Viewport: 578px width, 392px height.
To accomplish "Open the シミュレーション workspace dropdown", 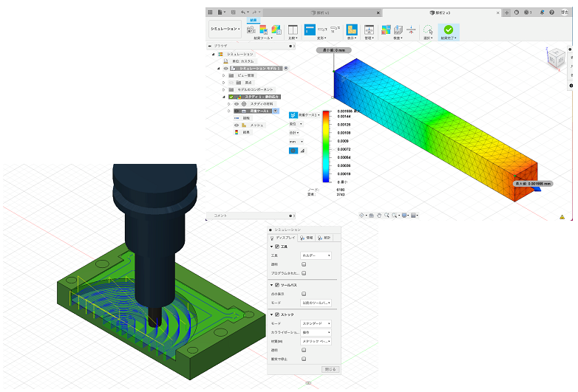I will point(225,29).
